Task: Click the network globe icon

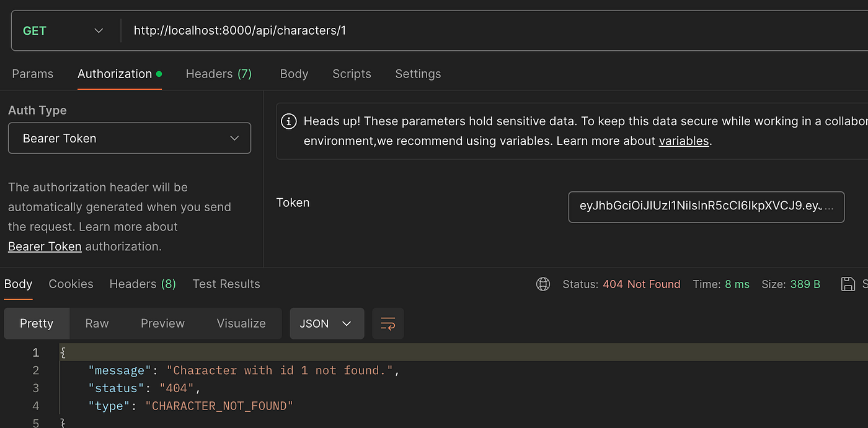Action: [x=542, y=284]
